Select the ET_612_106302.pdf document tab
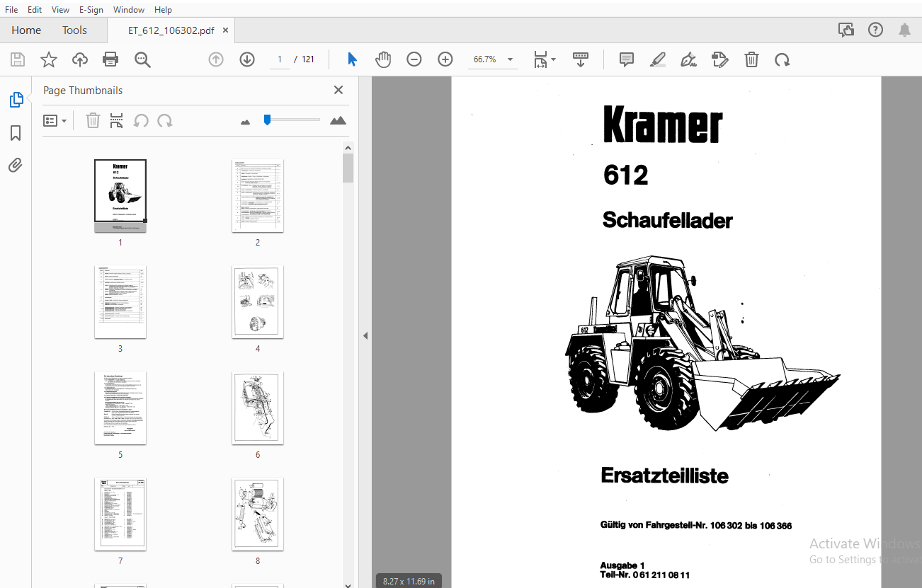The width and height of the screenshot is (922, 588). [x=171, y=30]
